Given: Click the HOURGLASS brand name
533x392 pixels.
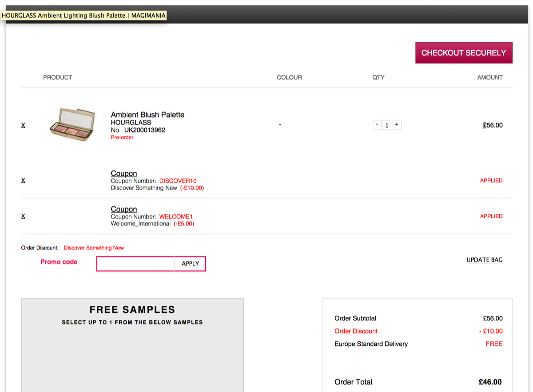Looking at the screenshot, I should pyautogui.click(x=131, y=123).
